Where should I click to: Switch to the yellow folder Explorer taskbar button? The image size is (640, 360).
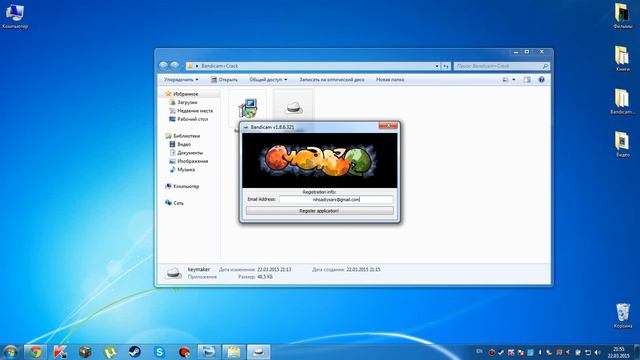point(233,352)
